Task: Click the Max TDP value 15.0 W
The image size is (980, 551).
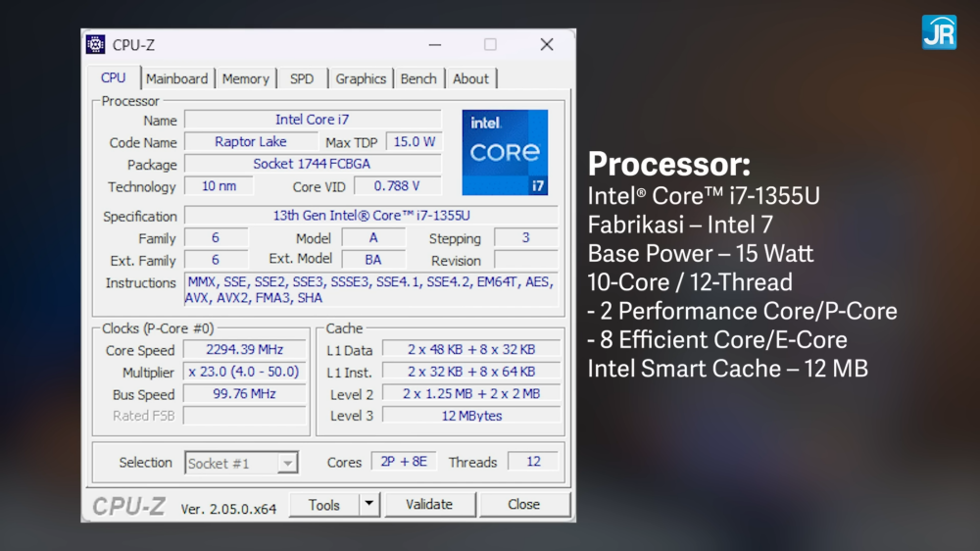Action: click(414, 142)
